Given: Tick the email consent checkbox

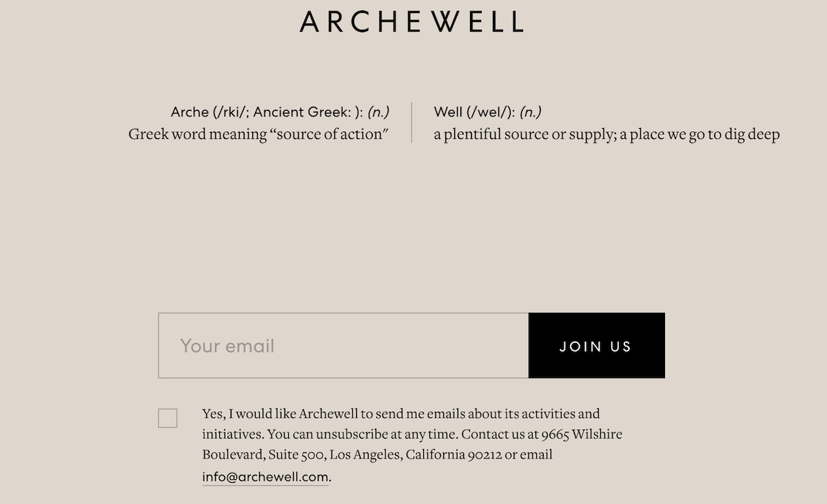Looking at the screenshot, I should (167, 418).
